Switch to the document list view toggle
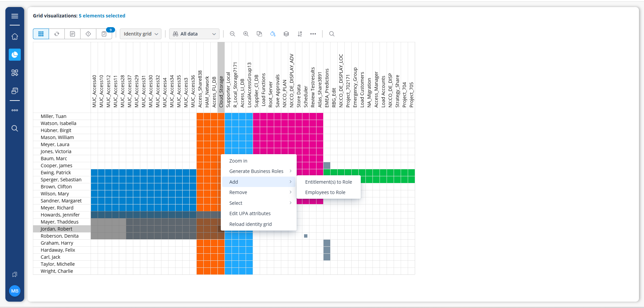 pyautogui.click(x=72, y=34)
